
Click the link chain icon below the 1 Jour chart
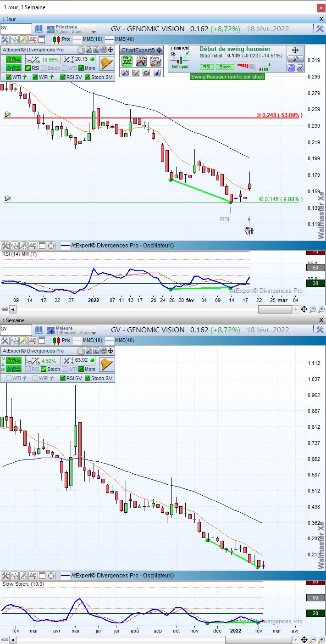[x=5, y=310]
